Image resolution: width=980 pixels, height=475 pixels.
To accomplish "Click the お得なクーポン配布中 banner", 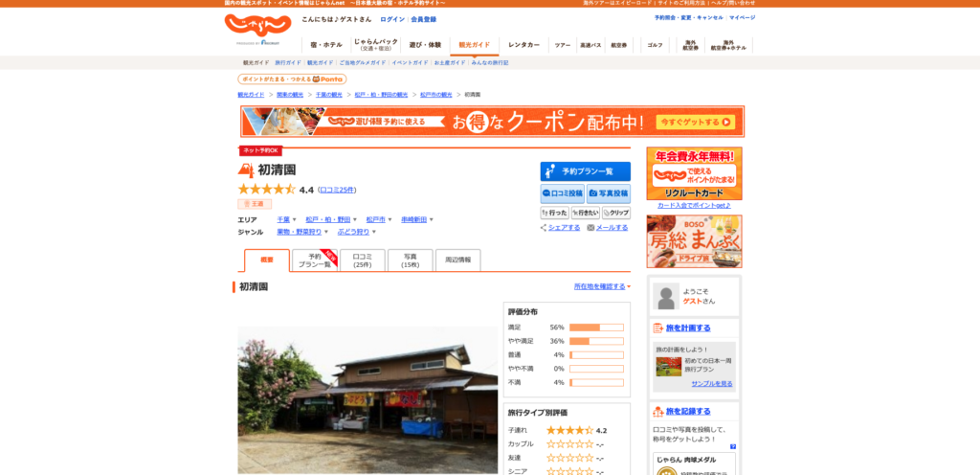I will point(493,122).
